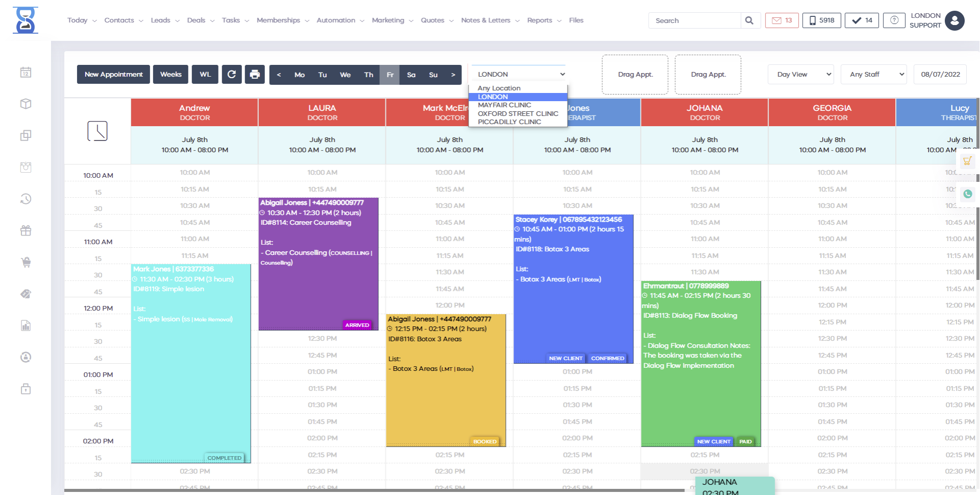Open the Reports menu

click(544, 20)
